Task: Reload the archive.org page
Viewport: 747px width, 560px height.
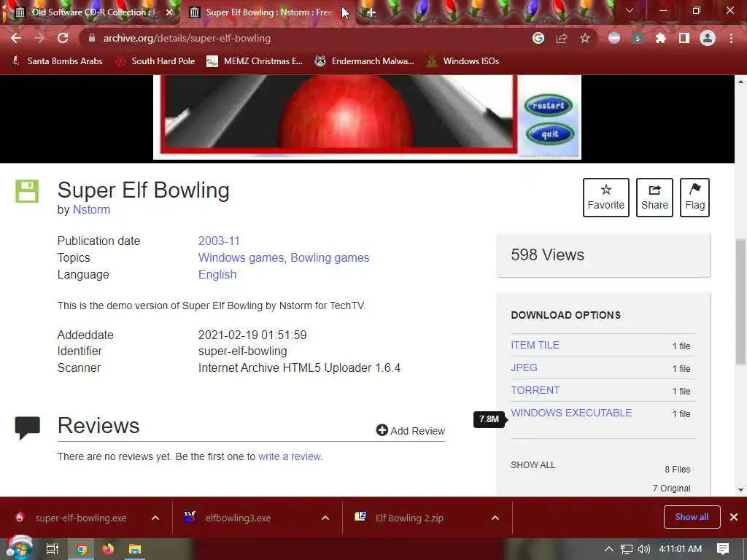Action: pos(63,38)
